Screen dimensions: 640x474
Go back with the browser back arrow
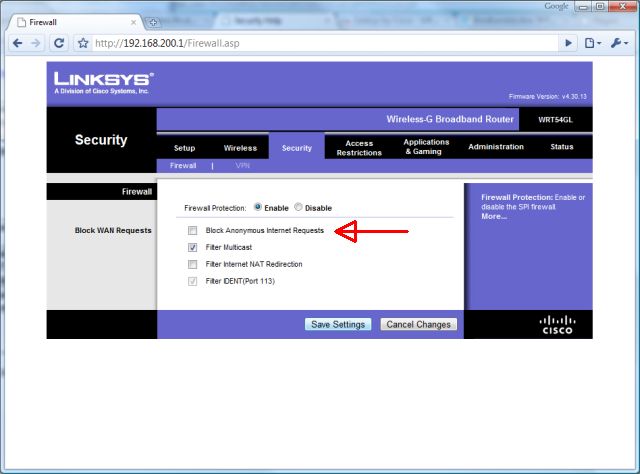(18, 43)
